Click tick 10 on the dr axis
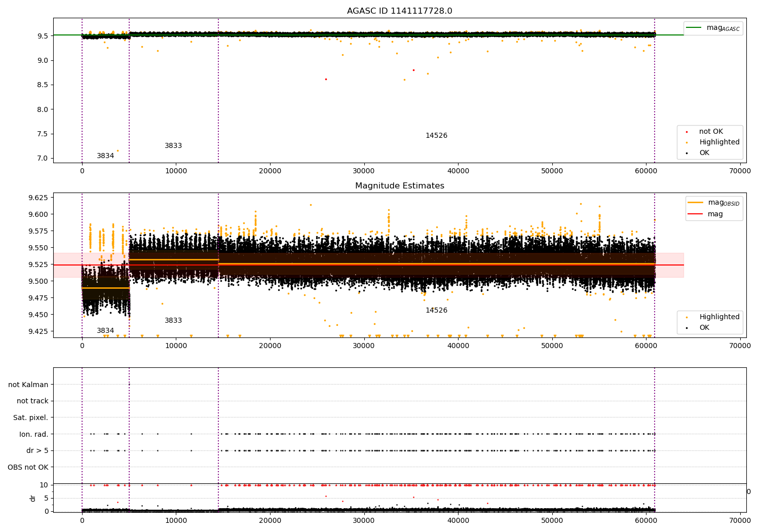This screenshot has width=760, height=532. tap(44, 485)
